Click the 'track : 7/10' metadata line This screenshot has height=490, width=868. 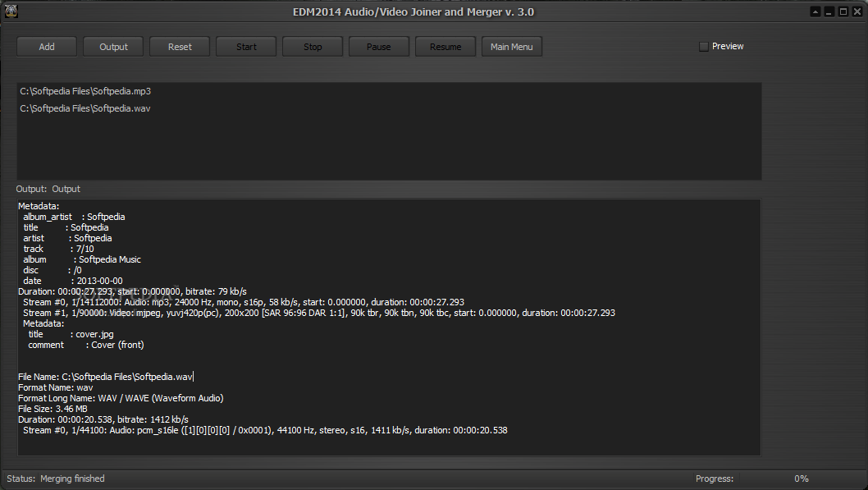tap(59, 250)
